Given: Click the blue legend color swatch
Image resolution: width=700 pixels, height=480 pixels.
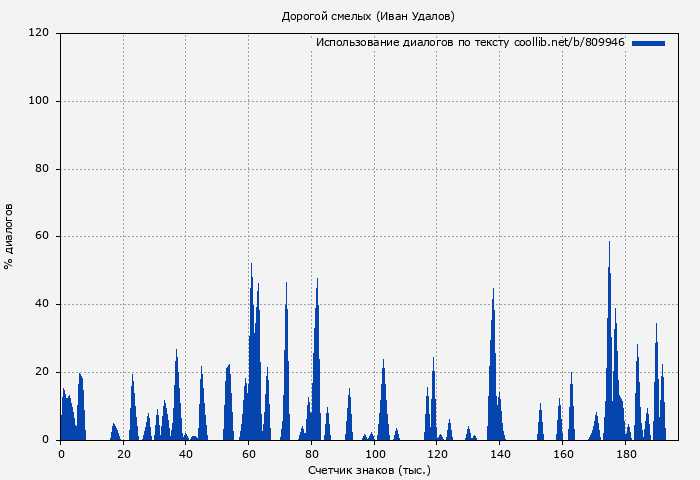Looking at the screenshot, I should click(648, 43).
